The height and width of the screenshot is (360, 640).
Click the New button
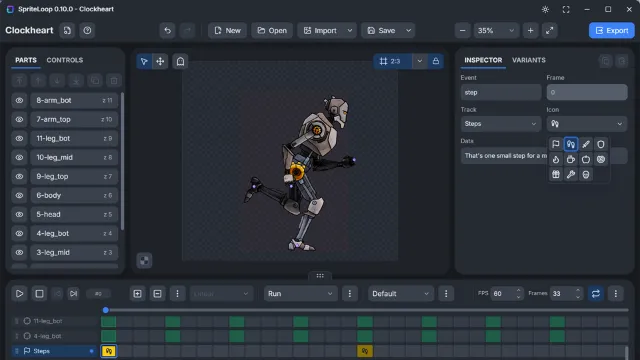point(227,31)
